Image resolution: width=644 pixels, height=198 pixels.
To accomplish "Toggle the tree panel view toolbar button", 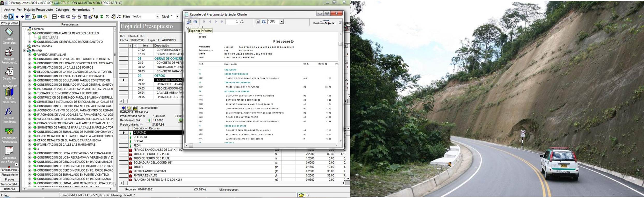I will click(x=28, y=17).
